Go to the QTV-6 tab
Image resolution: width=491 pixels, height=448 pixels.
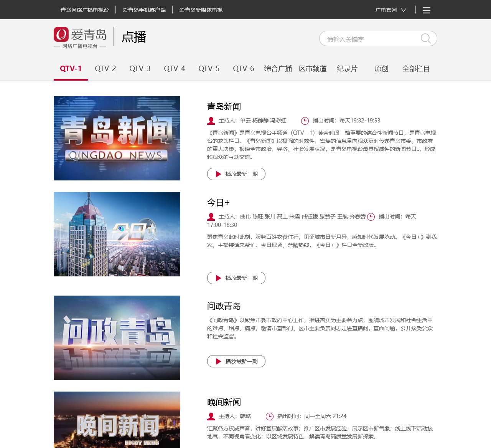244,69
